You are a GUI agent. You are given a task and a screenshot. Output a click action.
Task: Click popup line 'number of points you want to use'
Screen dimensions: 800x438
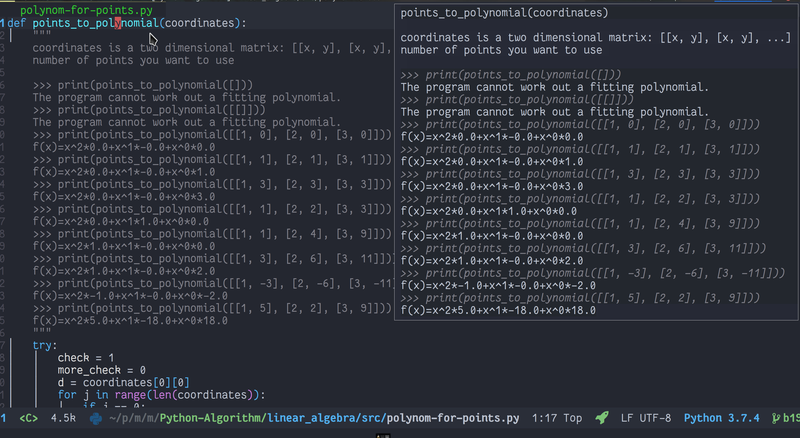[x=501, y=50]
